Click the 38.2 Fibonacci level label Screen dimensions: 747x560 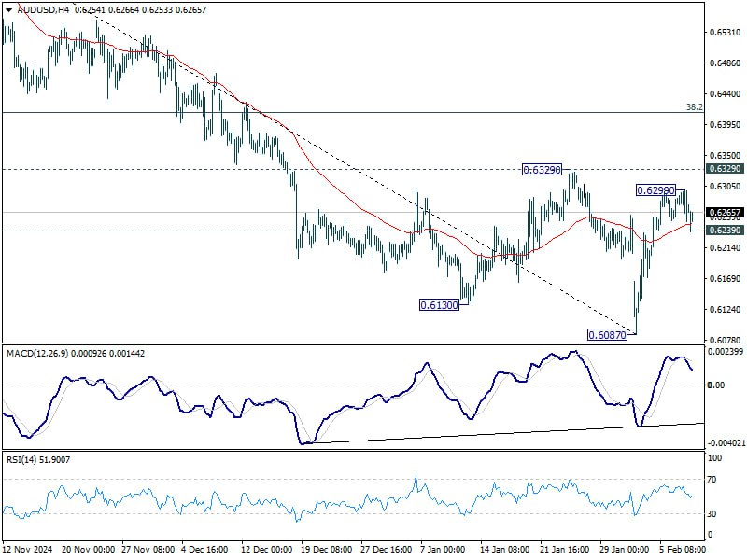coord(694,107)
